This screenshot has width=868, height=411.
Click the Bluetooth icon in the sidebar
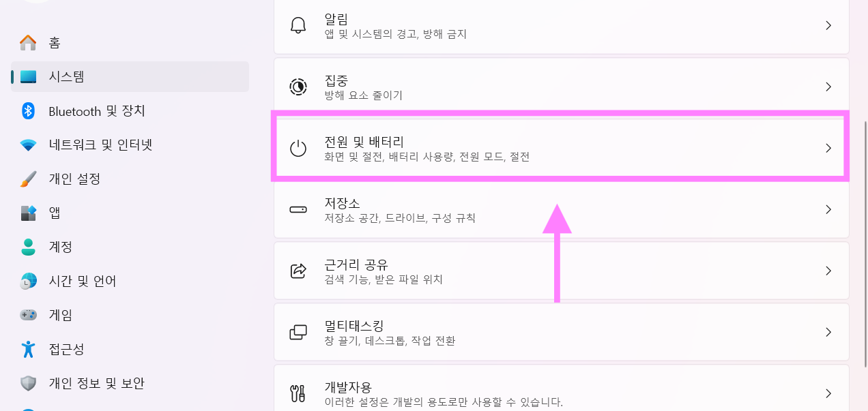pos(27,110)
